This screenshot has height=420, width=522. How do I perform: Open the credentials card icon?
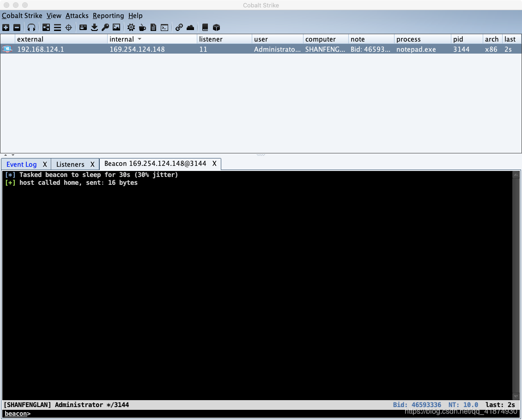(x=83, y=28)
